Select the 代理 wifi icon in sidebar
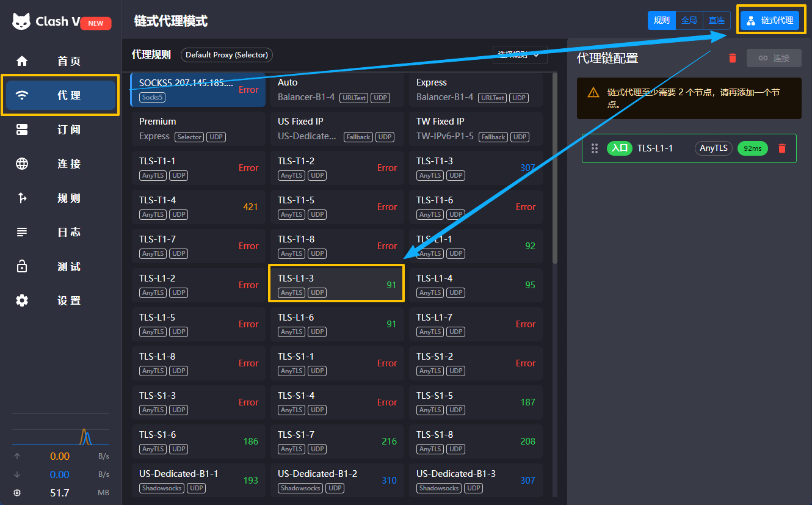This screenshot has width=812, height=505. pyautogui.click(x=22, y=95)
